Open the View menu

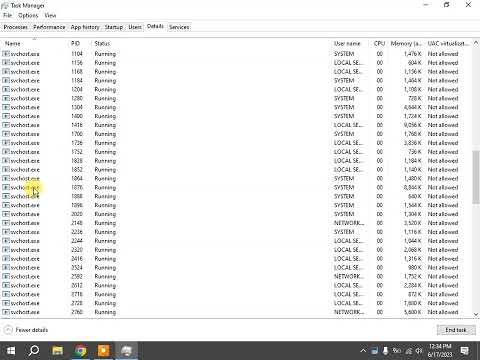click(50, 15)
